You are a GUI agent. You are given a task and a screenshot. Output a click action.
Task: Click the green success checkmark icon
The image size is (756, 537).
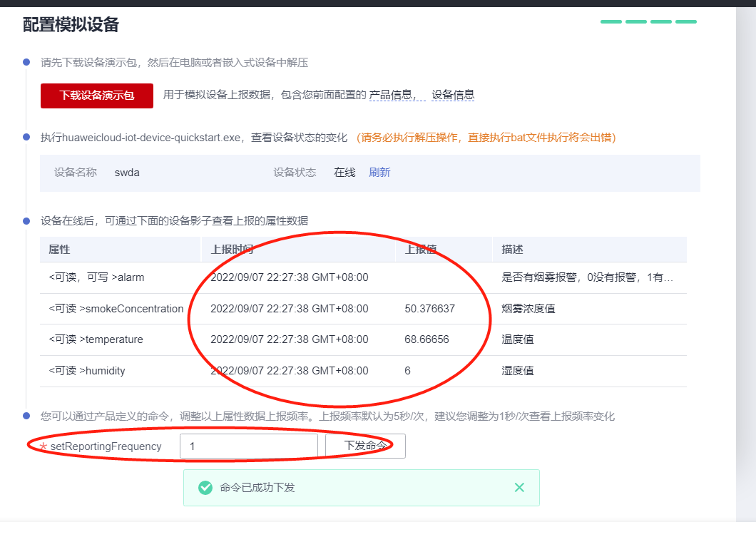coord(205,488)
